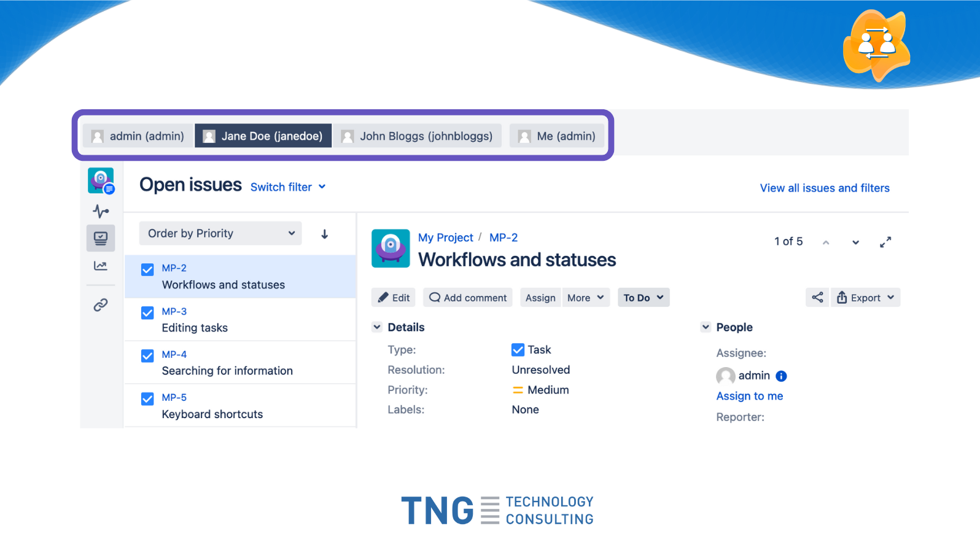Click the MP-4 task type icon in list
980x550 pixels.
(147, 356)
